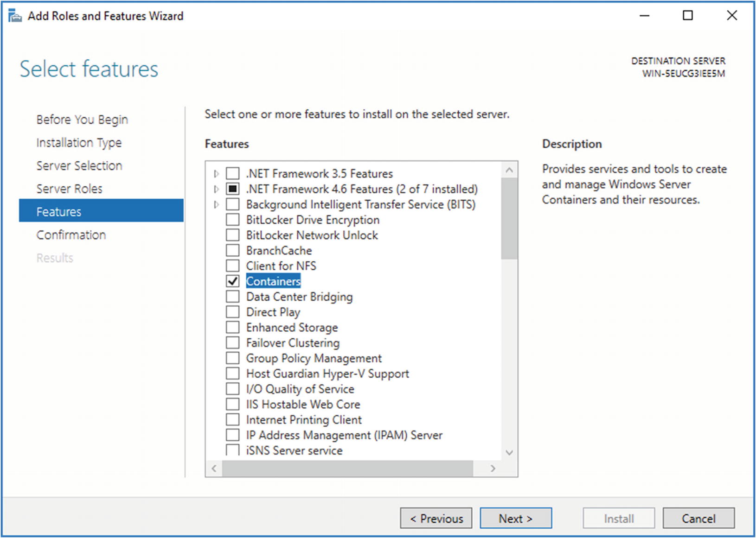Click the Previous button

[x=436, y=518]
